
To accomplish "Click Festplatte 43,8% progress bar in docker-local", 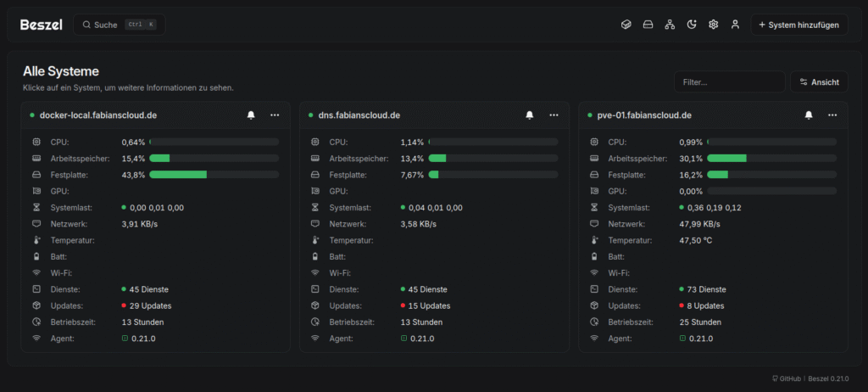I will (x=214, y=175).
